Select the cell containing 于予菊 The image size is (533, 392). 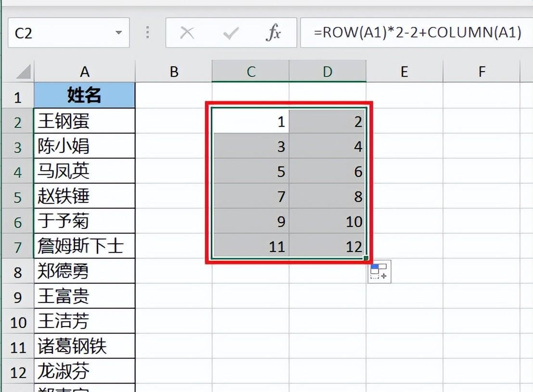[85, 221]
